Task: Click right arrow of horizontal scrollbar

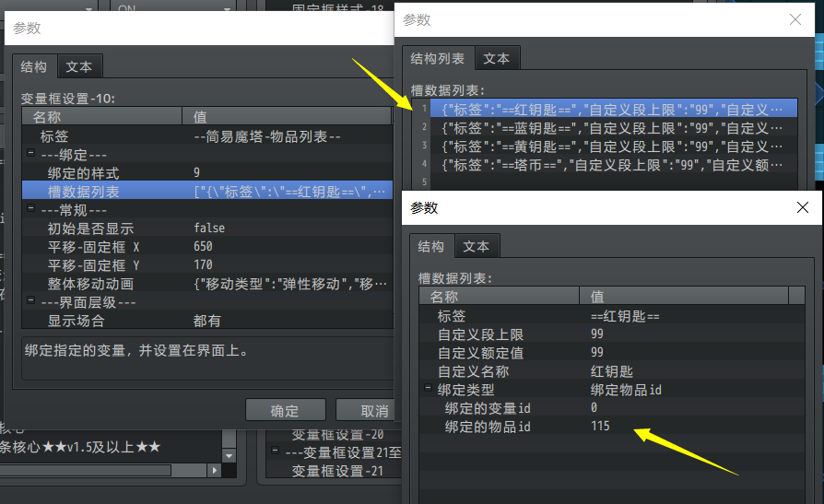Action: 215,470
